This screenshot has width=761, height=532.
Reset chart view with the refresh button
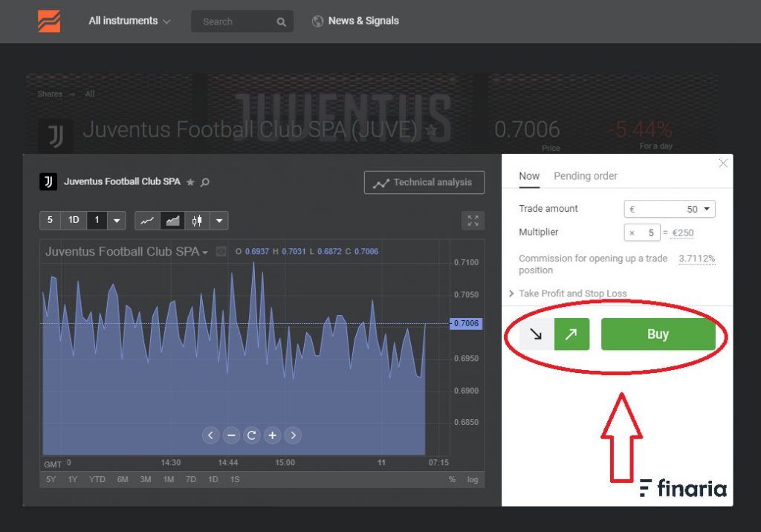(251, 435)
